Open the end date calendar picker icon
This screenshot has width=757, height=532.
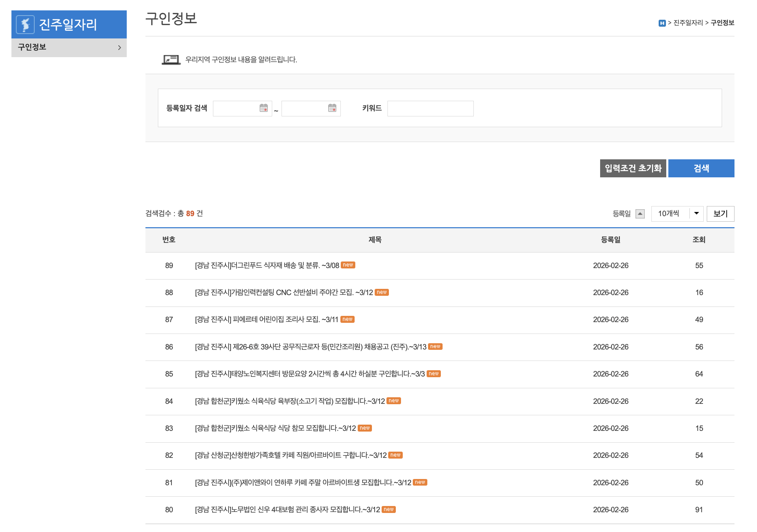332,108
